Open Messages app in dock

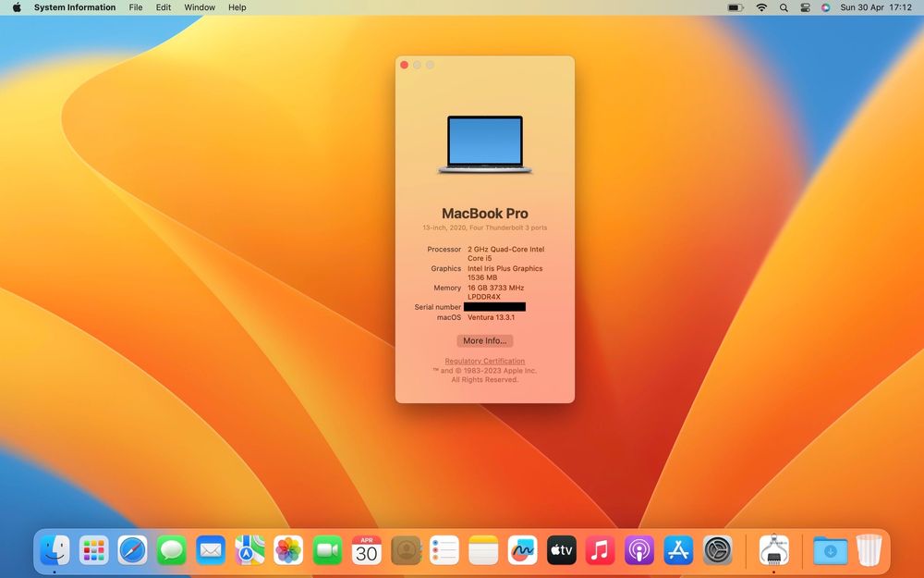click(x=172, y=550)
